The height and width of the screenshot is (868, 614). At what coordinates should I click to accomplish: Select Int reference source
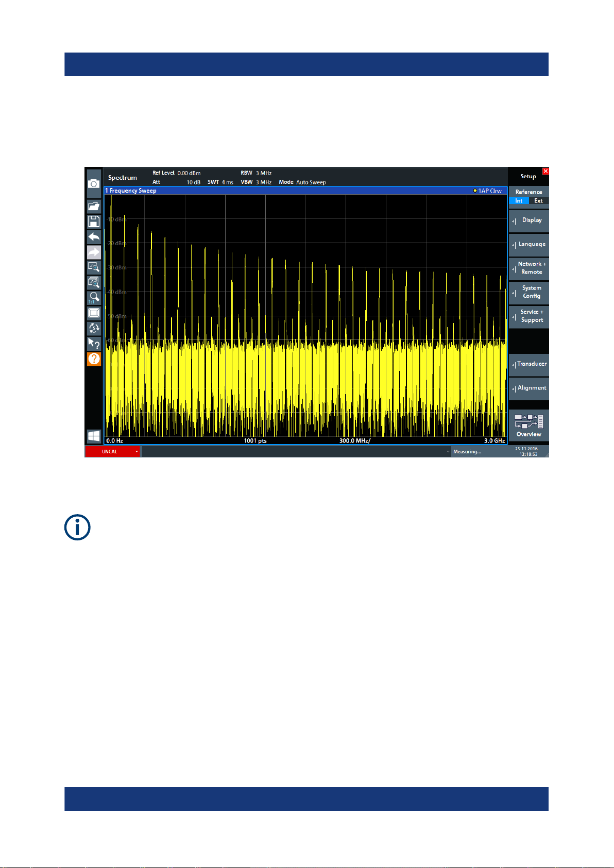pyautogui.click(x=519, y=201)
